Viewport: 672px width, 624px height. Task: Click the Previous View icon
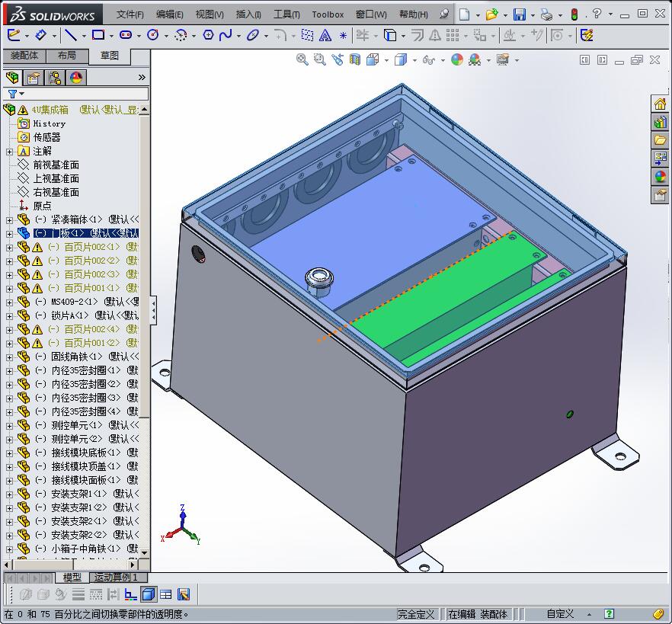tap(338, 59)
